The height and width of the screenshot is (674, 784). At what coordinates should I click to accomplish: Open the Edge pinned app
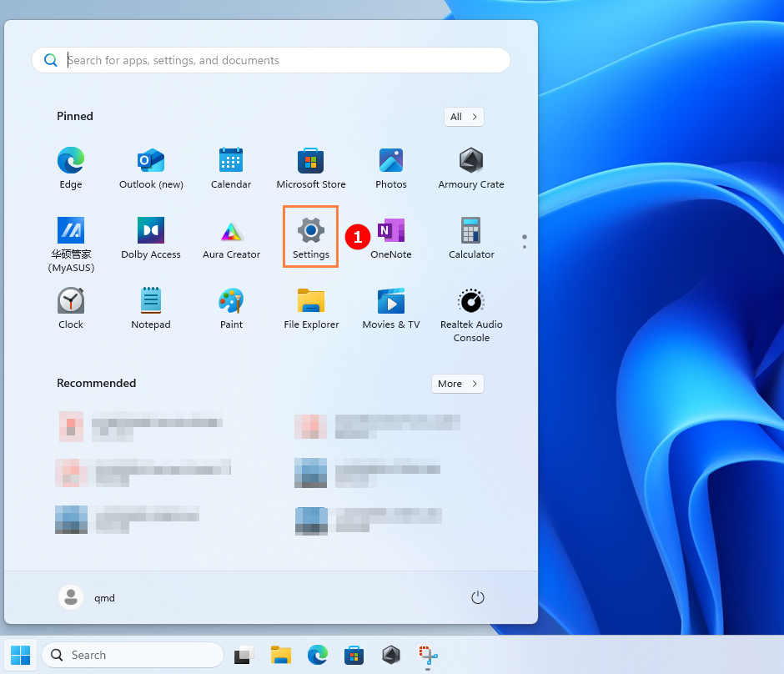[71, 168]
